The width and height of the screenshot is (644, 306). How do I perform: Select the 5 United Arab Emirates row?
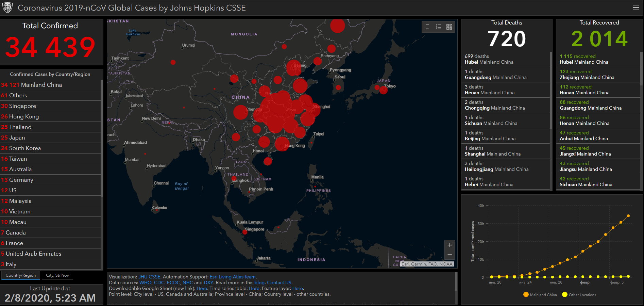click(x=50, y=254)
